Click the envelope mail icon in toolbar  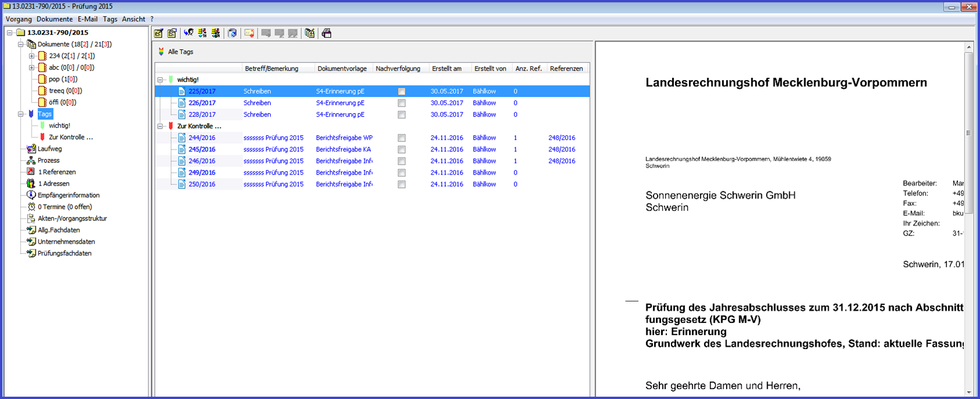[x=249, y=33]
